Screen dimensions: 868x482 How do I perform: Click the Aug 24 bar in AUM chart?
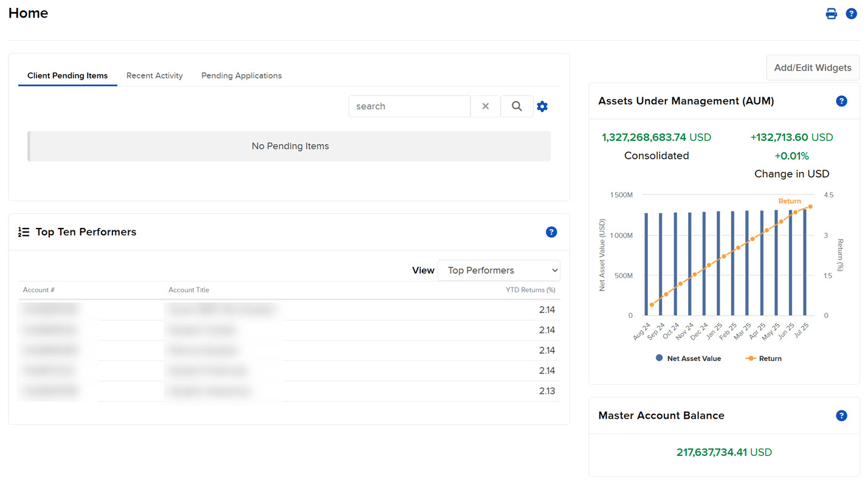click(x=646, y=264)
